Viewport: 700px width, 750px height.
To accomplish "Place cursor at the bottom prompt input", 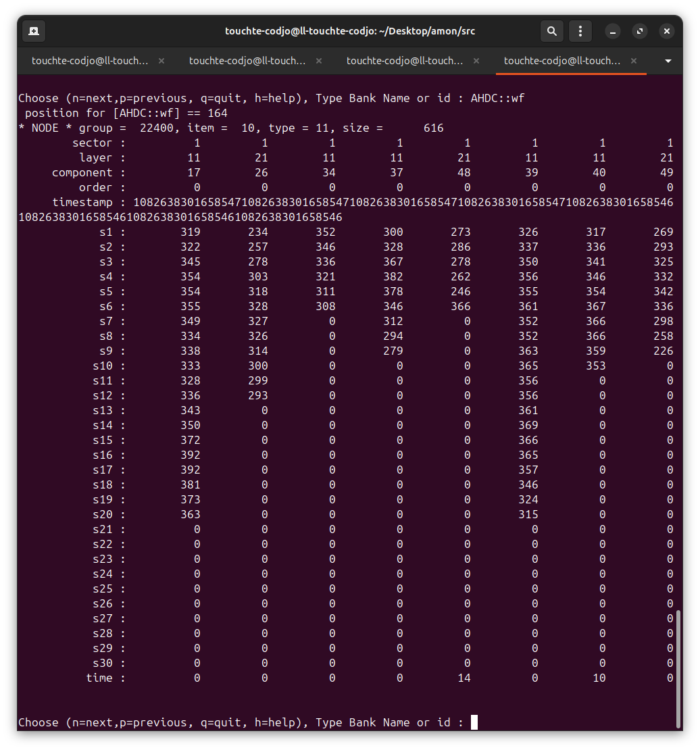I will point(474,722).
